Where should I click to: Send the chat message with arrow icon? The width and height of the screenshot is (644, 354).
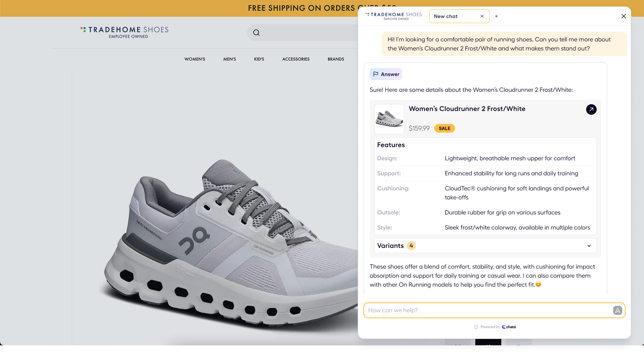tap(617, 310)
